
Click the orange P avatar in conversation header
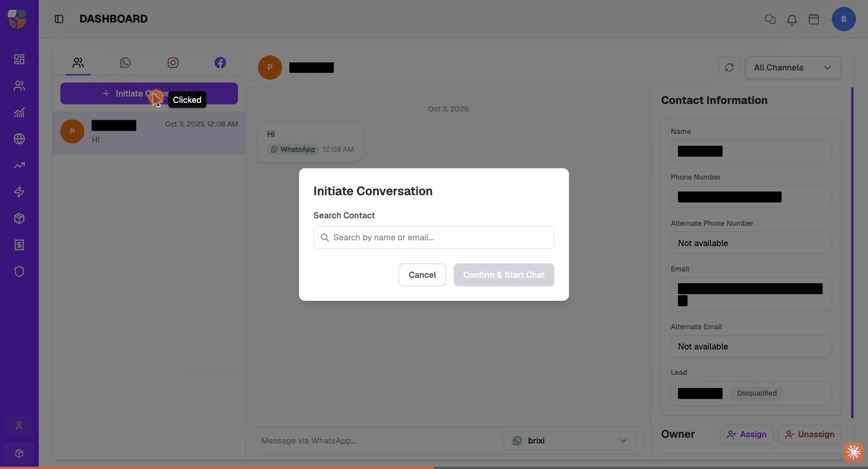point(270,68)
